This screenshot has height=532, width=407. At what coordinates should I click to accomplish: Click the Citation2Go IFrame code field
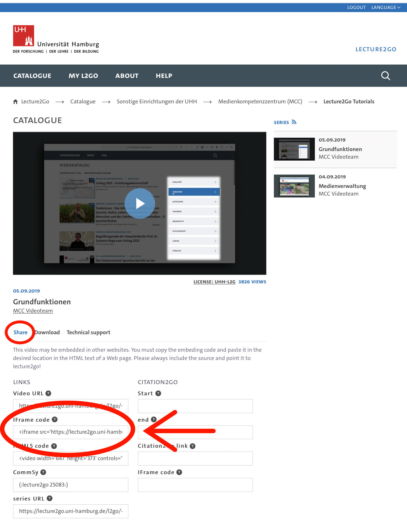[x=195, y=485]
